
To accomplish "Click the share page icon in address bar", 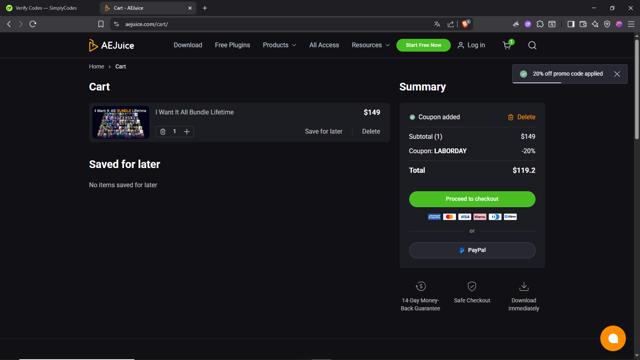I will coord(450,24).
